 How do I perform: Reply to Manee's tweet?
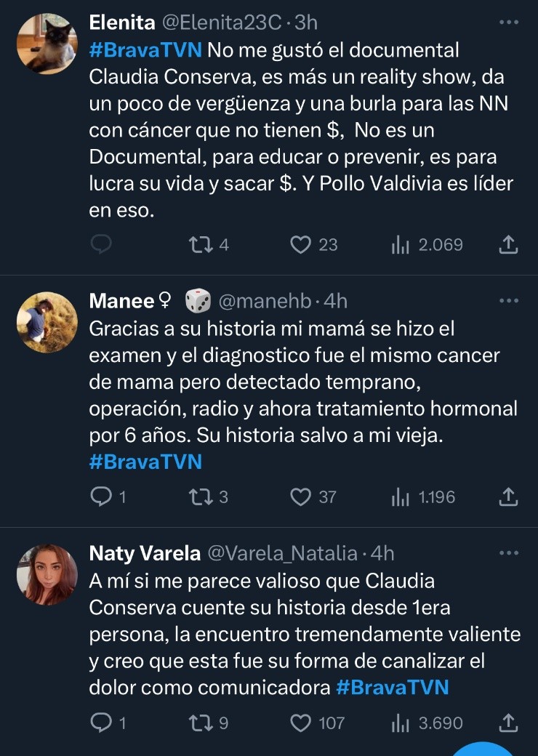pos(100,497)
